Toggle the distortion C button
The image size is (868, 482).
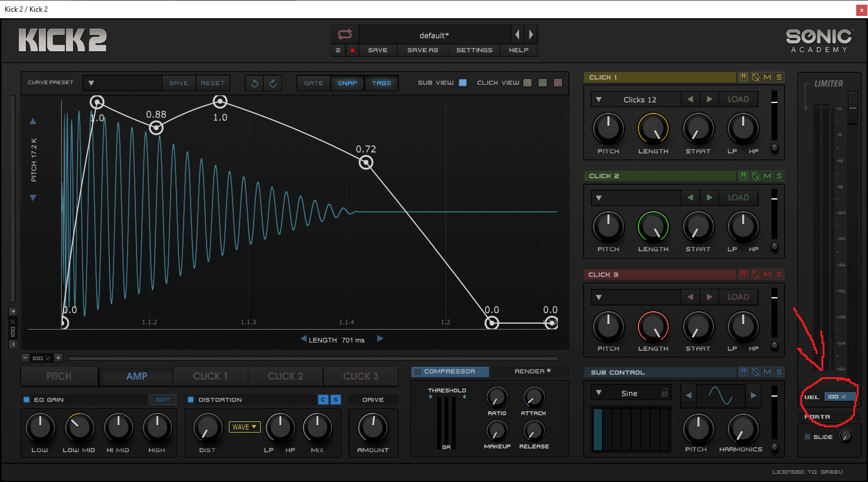[x=323, y=400]
